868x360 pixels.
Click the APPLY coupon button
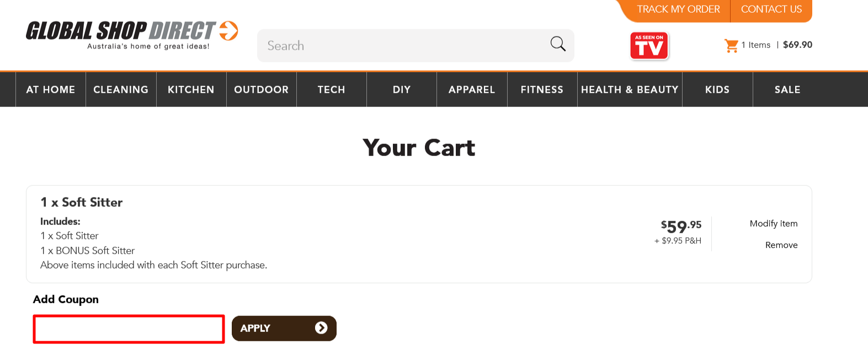click(284, 328)
